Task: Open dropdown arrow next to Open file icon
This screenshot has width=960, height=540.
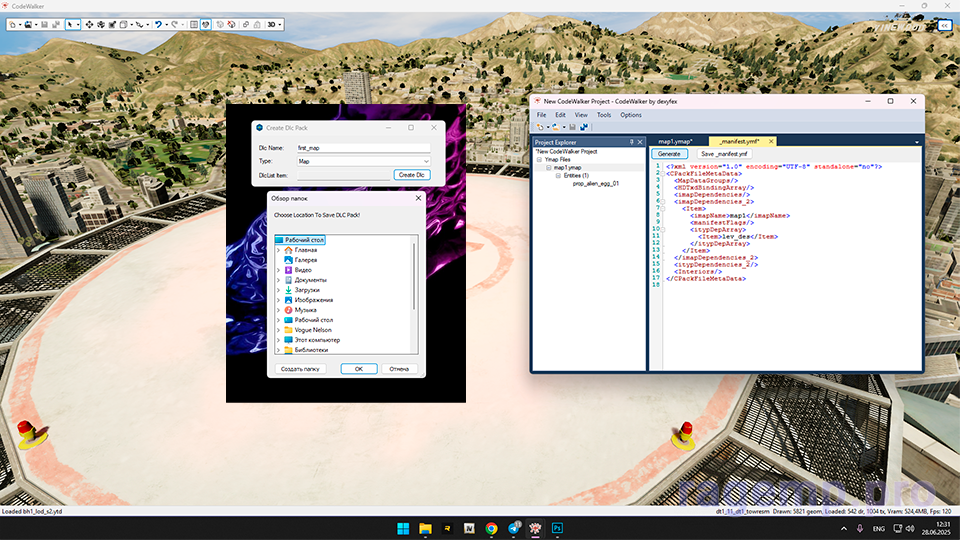Action: tap(36, 24)
